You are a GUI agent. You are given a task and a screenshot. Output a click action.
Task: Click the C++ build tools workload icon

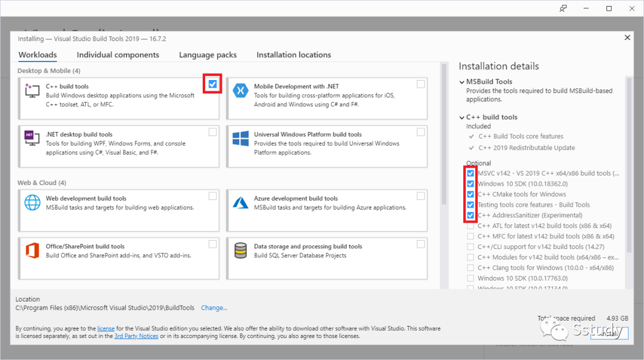click(32, 90)
